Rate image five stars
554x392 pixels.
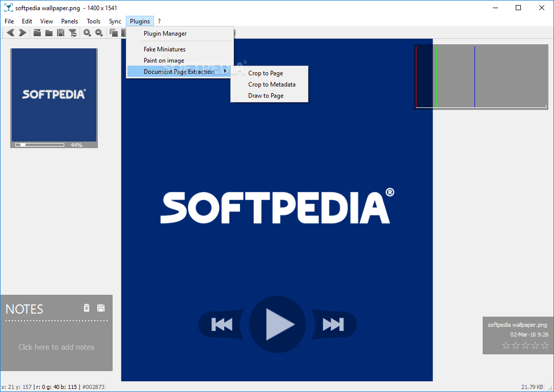[545, 345]
